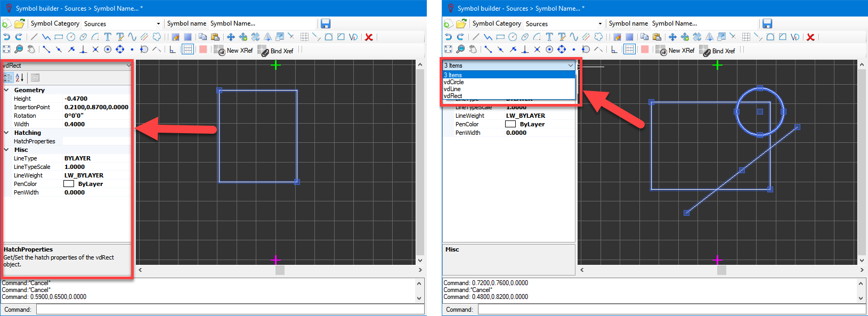Select the Rectangle tool in left window

point(59,37)
